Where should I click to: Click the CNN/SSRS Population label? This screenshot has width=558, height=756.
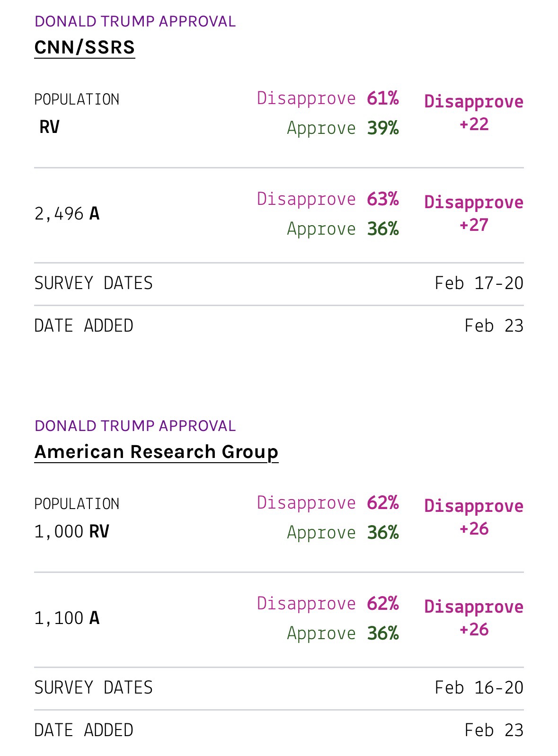pos(77,99)
